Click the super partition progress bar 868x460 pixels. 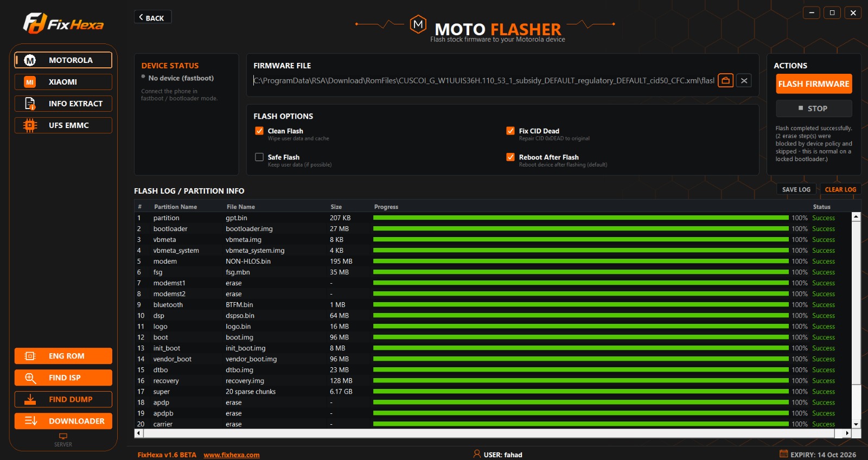(581, 391)
